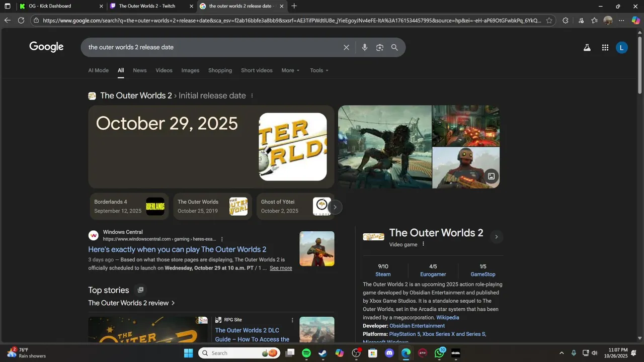Image resolution: width=644 pixels, height=362 pixels.
Task: Open the Edge favorites list
Action: point(594,21)
